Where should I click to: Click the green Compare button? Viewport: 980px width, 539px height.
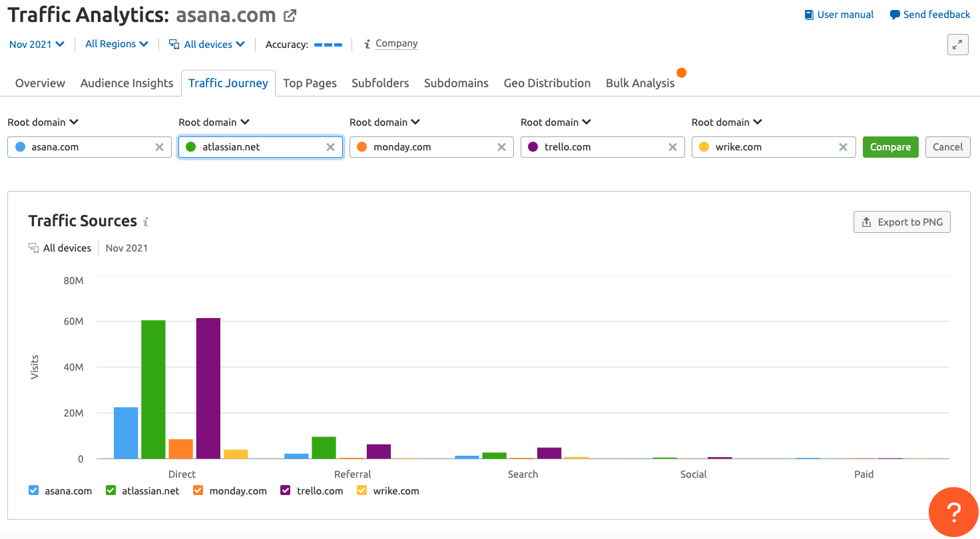click(891, 147)
